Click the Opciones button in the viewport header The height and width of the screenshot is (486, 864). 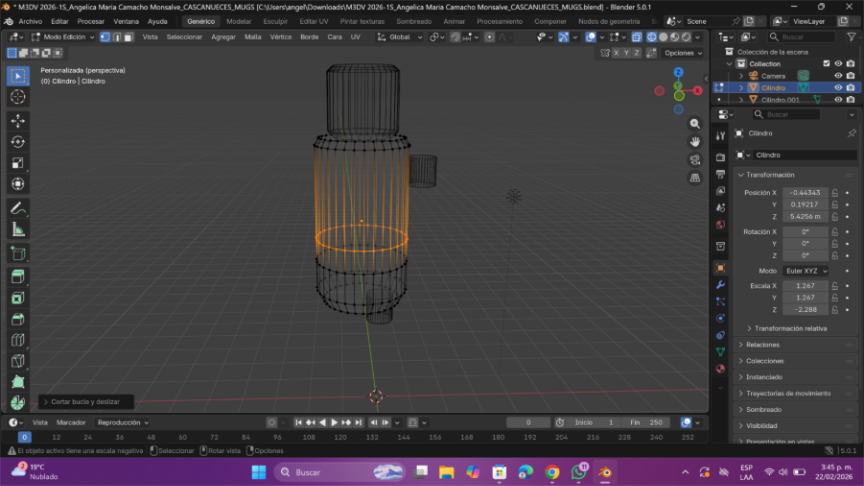[x=680, y=53]
